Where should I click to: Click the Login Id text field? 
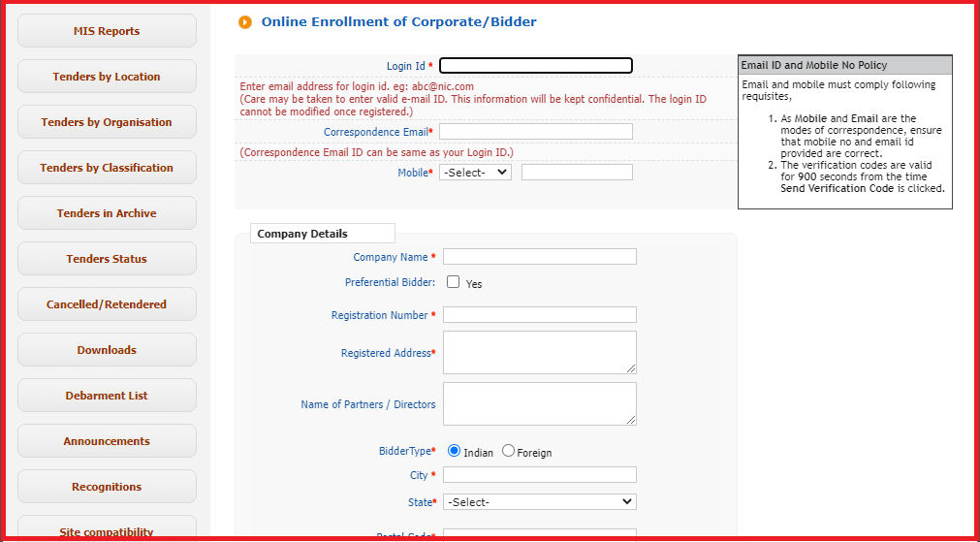pos(535,66)
